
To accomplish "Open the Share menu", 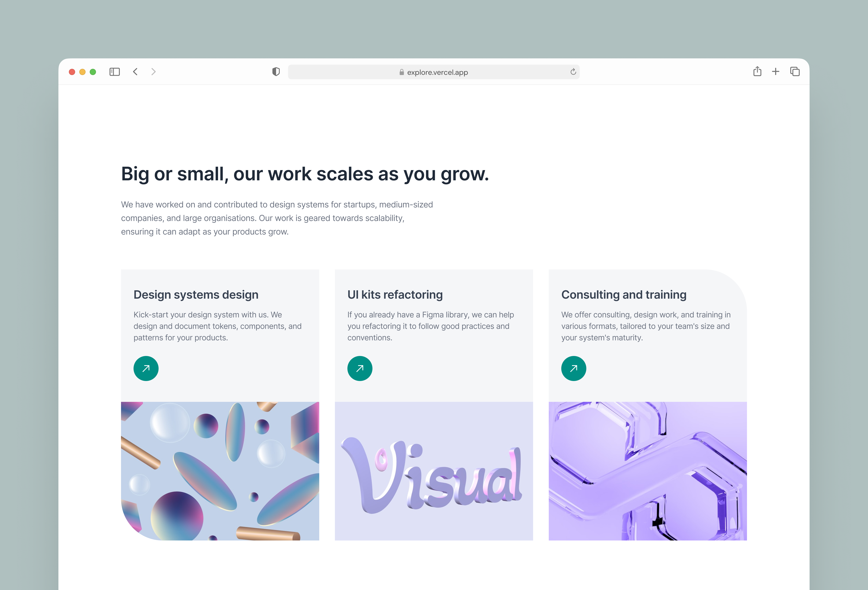I will (757, 72).
